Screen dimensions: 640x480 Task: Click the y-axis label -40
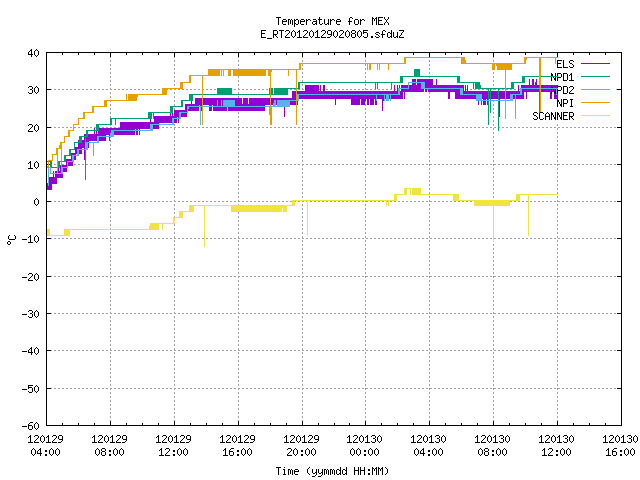[31, 351]
